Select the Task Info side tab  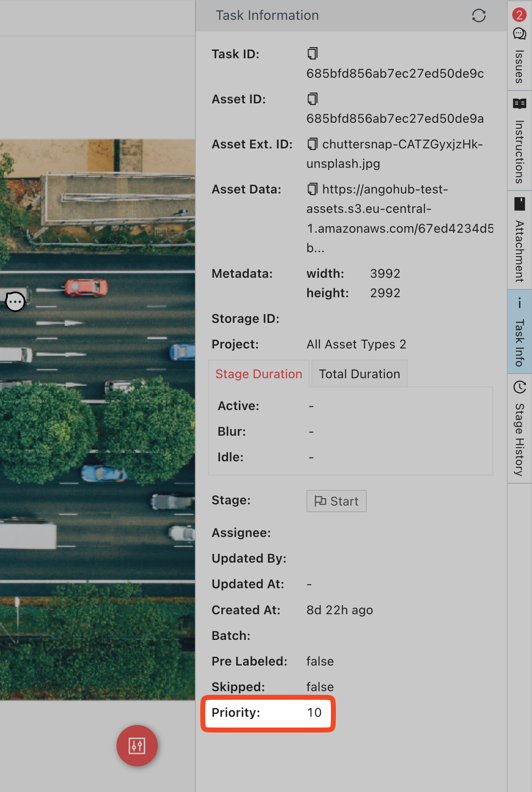[519, 332]
